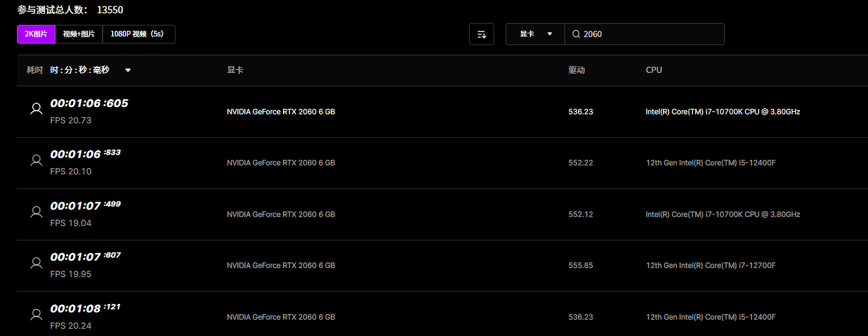Image resolution: width=868 pixels, height=336 pixels.
Task: Click user avatar icon of 00:01:06:605 row
Action: point(36,109)
